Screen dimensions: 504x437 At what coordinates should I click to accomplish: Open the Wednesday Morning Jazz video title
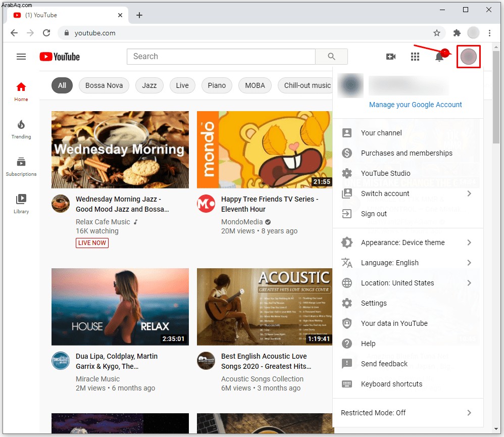click(122, 204)
